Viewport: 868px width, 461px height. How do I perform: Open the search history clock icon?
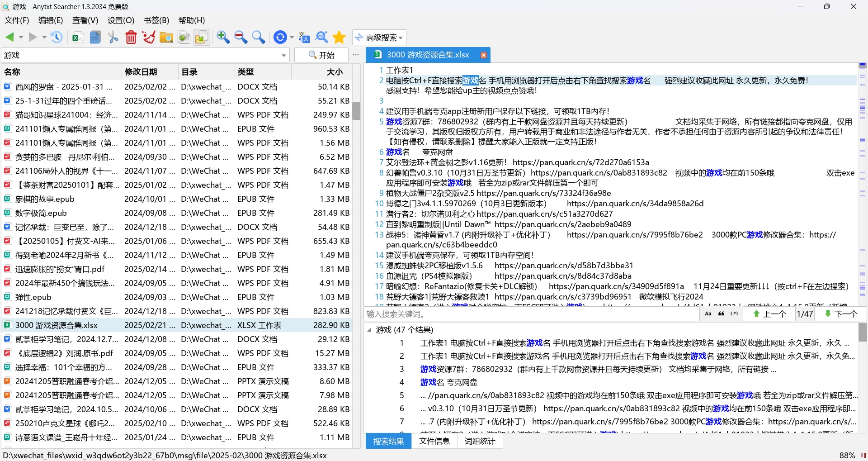click(57, 38)
